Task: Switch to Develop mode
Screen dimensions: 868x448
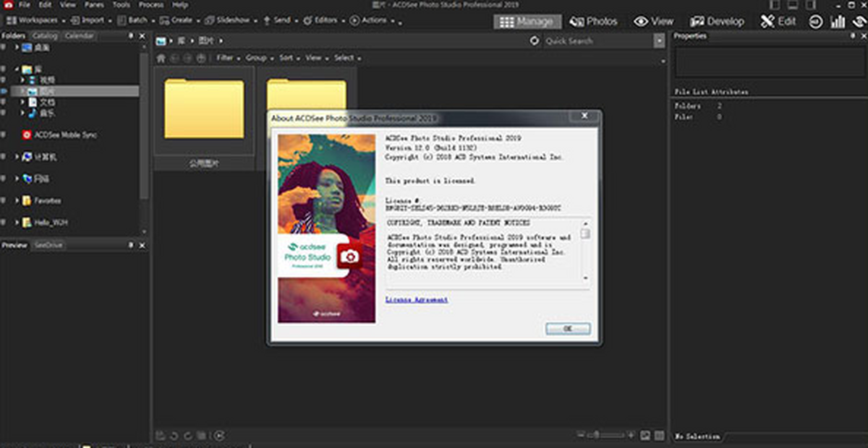Action: point(717,22)
